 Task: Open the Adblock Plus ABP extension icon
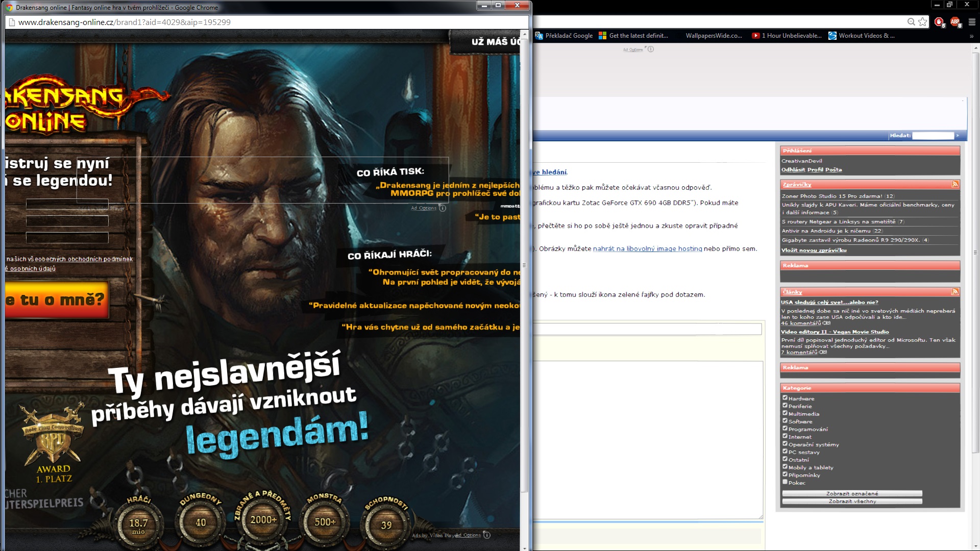[955, 22]
